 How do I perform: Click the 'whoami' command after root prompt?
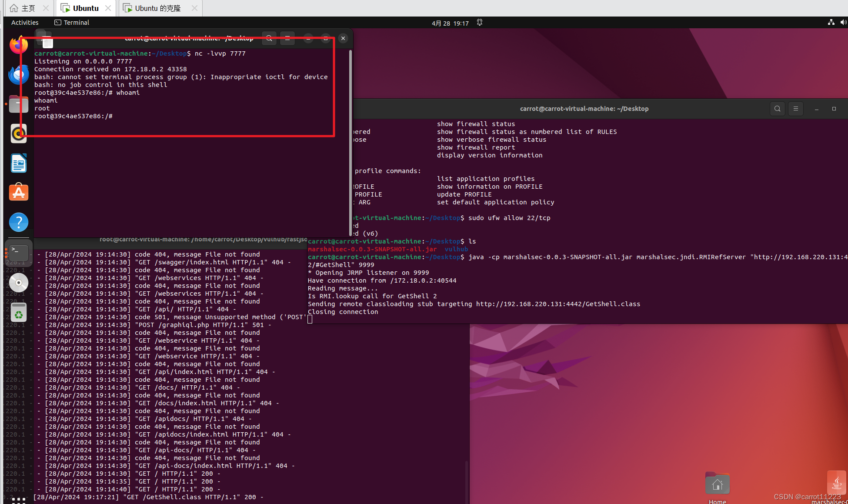tap(128, 93)
